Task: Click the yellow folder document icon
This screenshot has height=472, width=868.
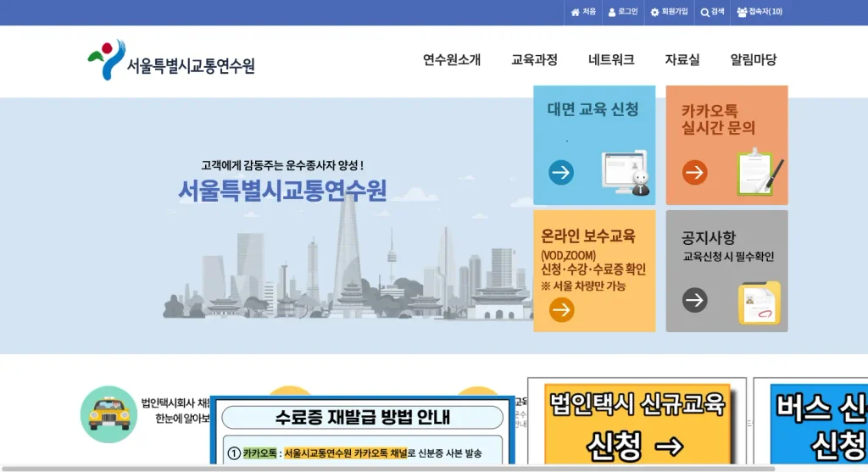Action: 759,303
